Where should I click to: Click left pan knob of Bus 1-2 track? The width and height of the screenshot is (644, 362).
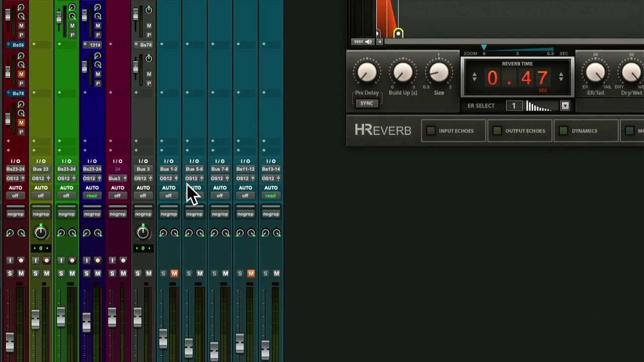[x=163, y=233]
